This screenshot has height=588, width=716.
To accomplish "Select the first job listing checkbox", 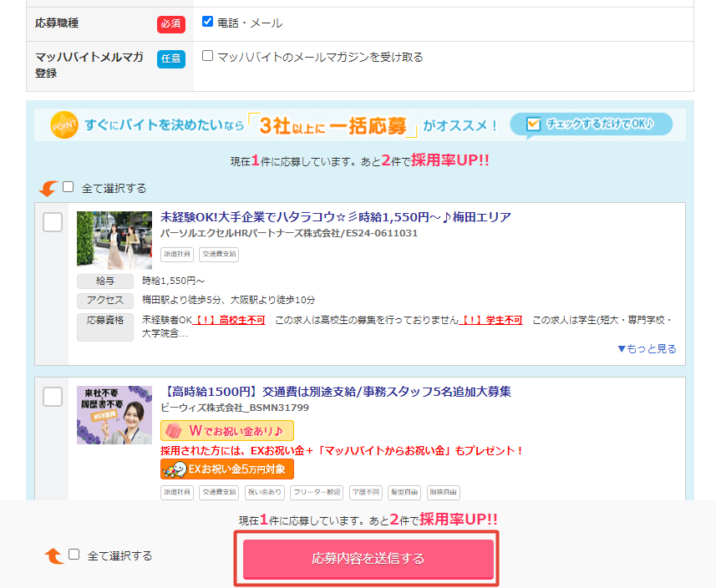I will point(53,222).
